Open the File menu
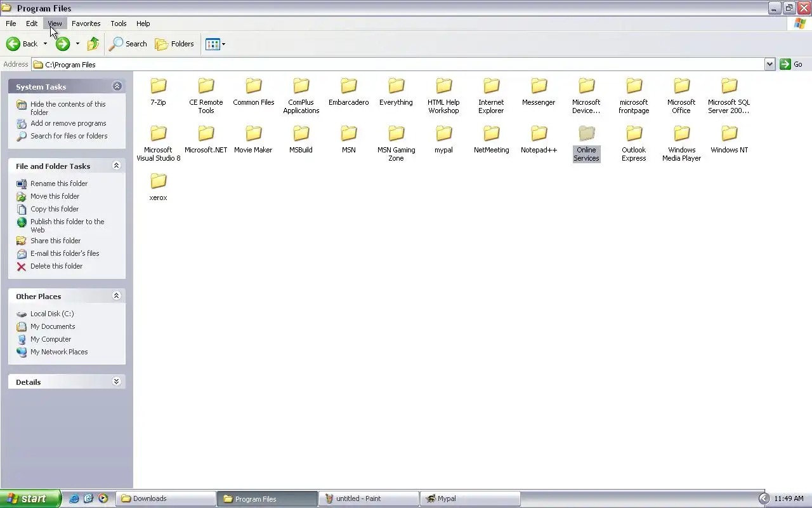Image resolution: width=812 pixels, height=508 pixels. tap(11, 23)
